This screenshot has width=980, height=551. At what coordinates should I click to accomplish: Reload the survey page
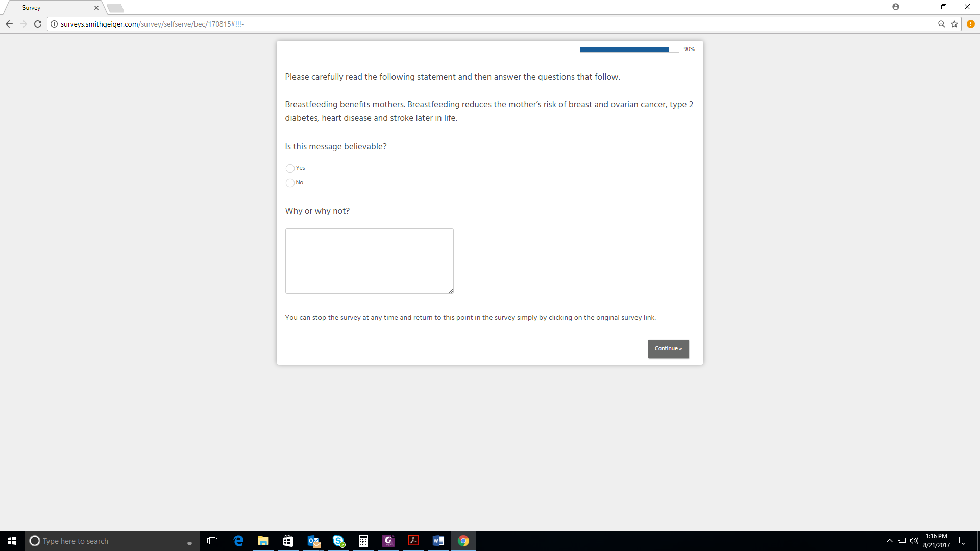[38, 24]
